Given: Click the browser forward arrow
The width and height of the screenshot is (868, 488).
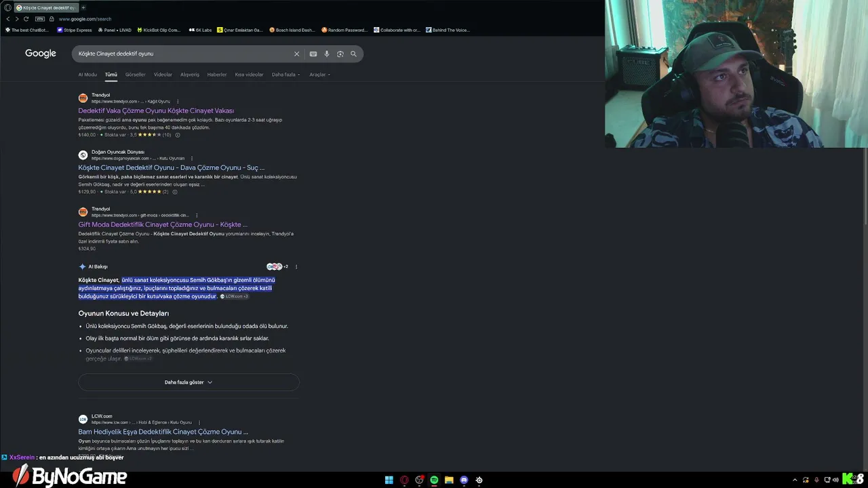Looking at the screenshot, I should 17,19.
